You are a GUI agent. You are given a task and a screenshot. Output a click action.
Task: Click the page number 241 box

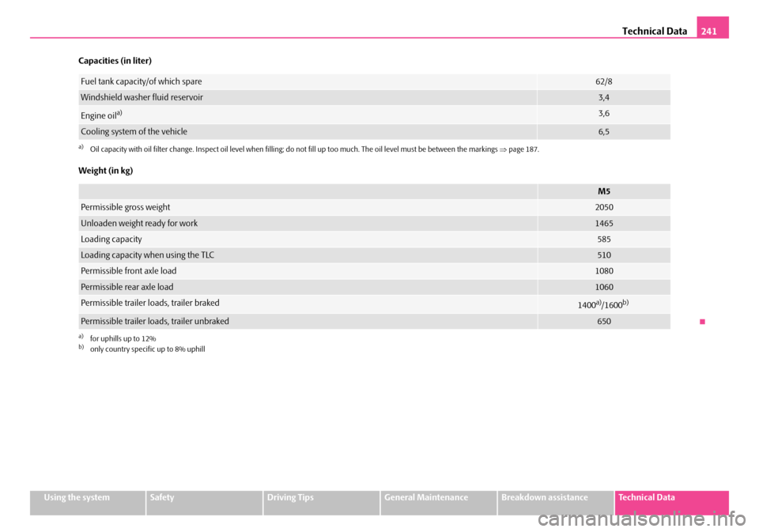(x=711, y=30)
